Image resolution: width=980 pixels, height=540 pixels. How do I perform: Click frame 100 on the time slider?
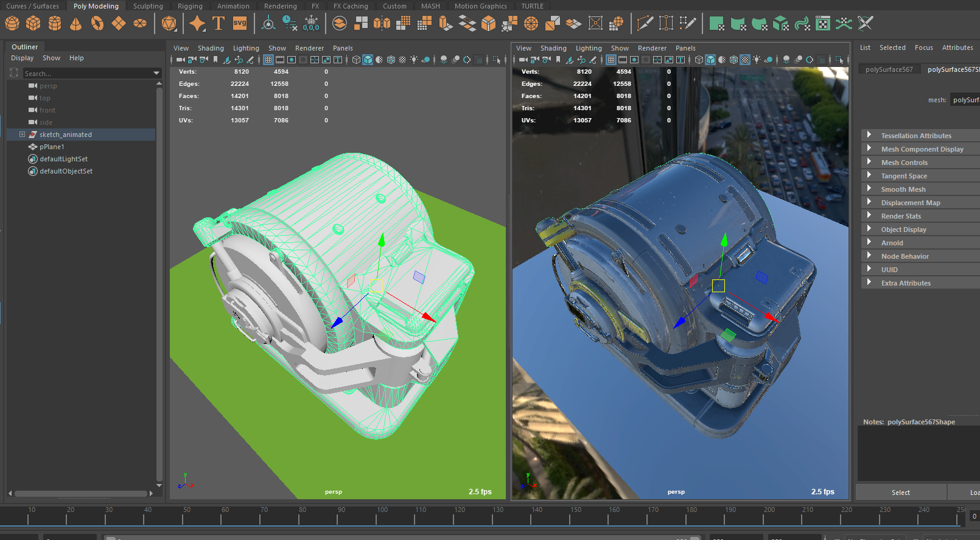point(377,517)
